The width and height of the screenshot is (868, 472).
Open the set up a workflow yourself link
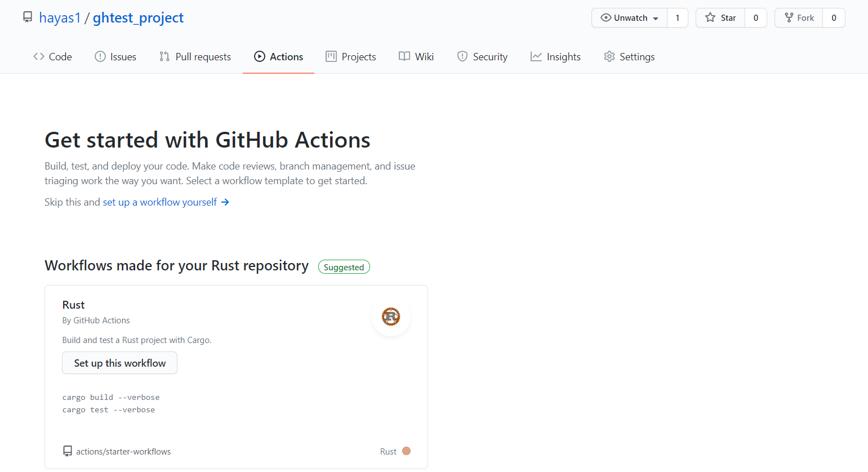tap(159, 202)
